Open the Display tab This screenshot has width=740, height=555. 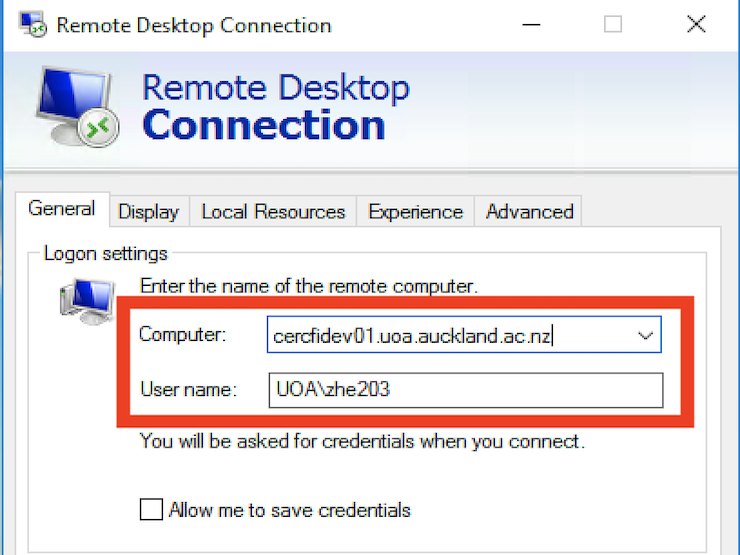click(x=148, y=212)
